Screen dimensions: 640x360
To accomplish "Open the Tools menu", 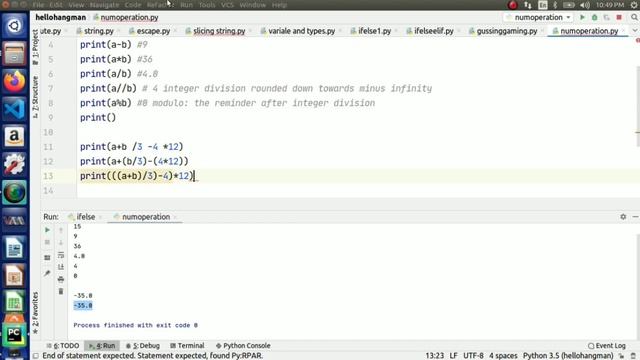I will pyautogui.click(x=207, y=5).
